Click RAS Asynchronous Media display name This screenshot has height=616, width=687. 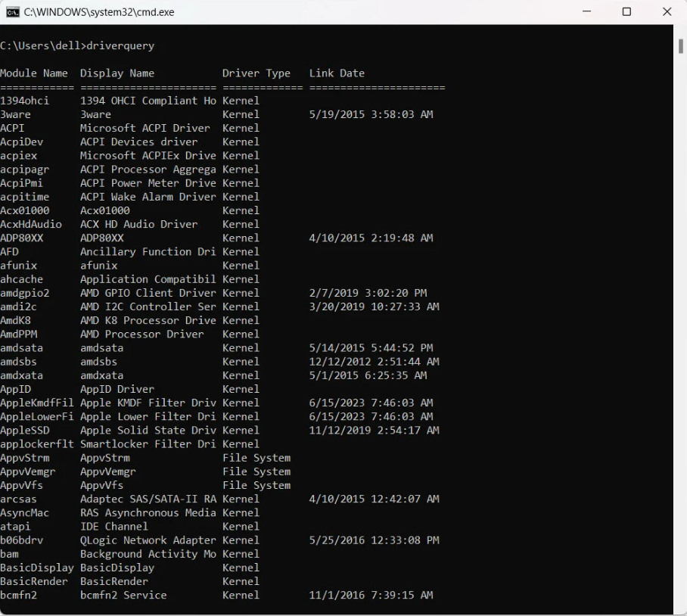click(148, 513)
